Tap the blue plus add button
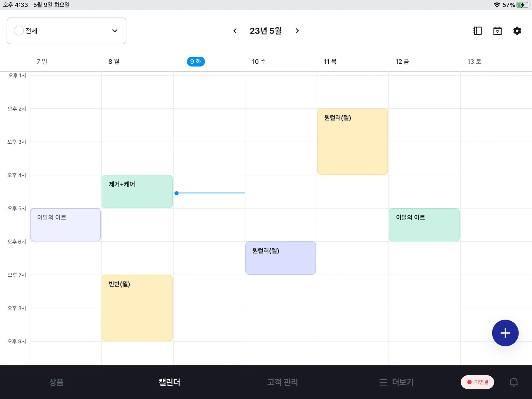Viewport: 532px width, 399px height. pos(505,333)
